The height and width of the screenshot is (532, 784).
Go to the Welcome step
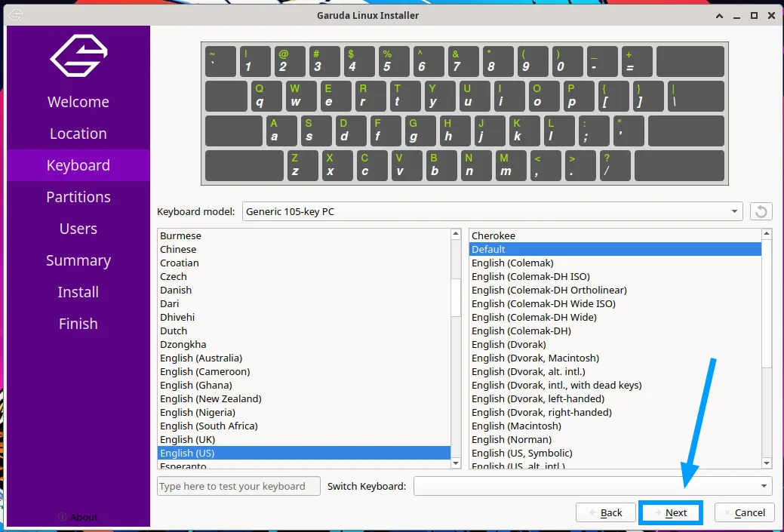pyautogui.click(x=78, y=102)
